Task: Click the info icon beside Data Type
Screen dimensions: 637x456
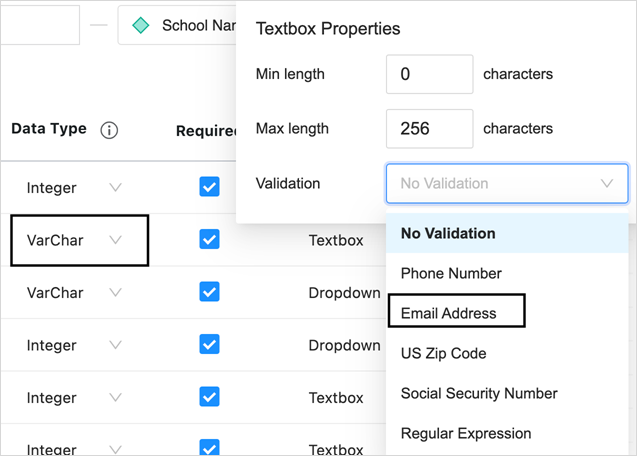Action: [x=110, y=130]
